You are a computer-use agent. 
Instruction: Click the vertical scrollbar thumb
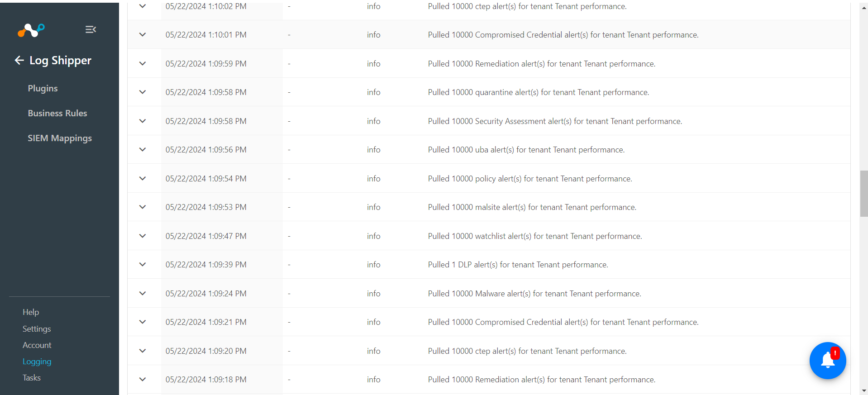[x=864, y=194]
